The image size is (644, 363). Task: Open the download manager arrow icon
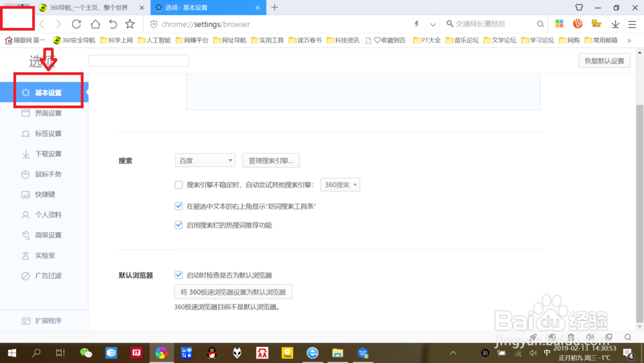[615, 25]
